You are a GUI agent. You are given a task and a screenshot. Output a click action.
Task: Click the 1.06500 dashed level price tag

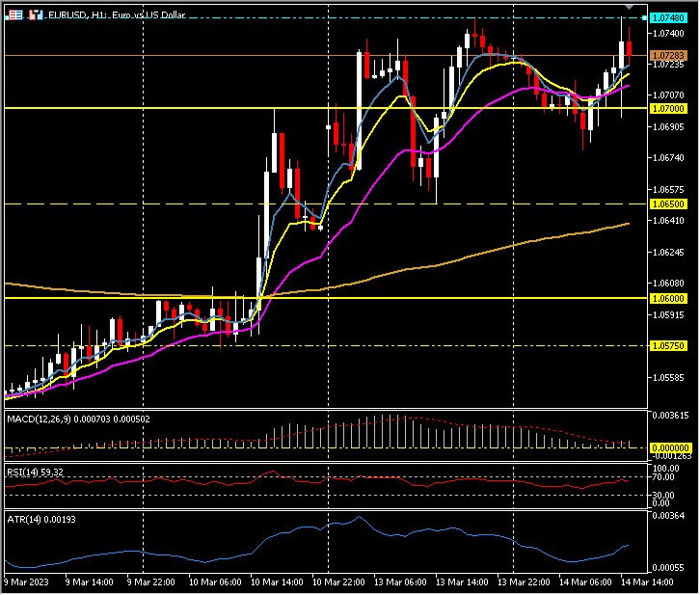(669, 204)
